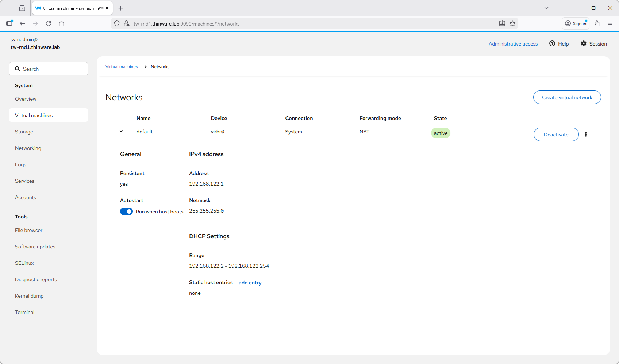Open Accounts in the sidebar
This screenshot has height=364, width=619.
[x=49, y=197]
